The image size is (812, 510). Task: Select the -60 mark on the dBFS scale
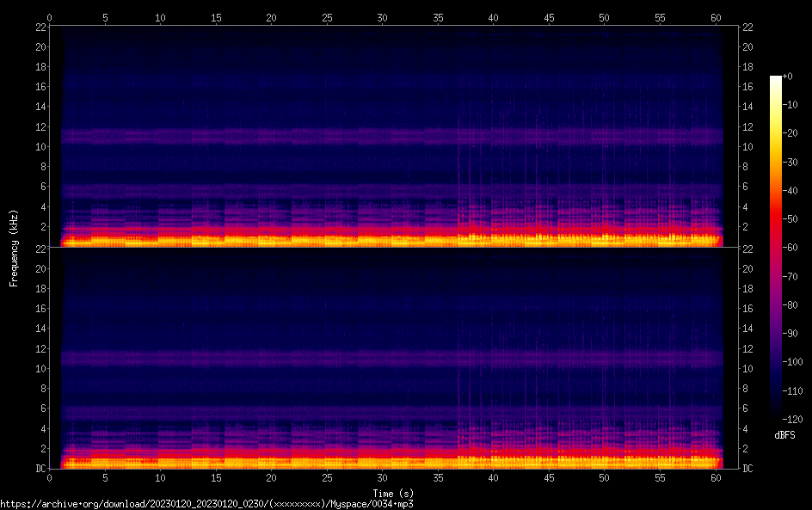click(x=791, y=248)
